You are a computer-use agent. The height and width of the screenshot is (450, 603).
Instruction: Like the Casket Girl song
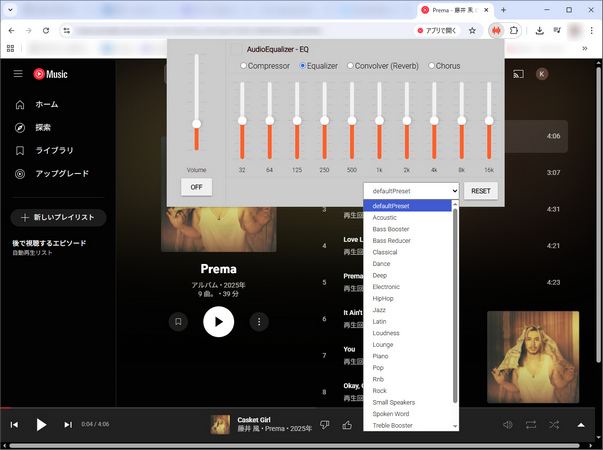[x=347, y=425]
